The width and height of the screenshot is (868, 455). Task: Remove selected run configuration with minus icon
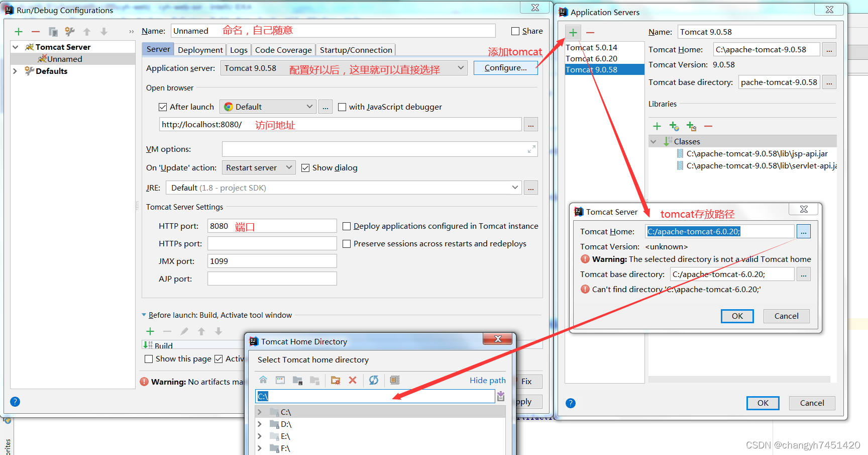coord(36,32)
